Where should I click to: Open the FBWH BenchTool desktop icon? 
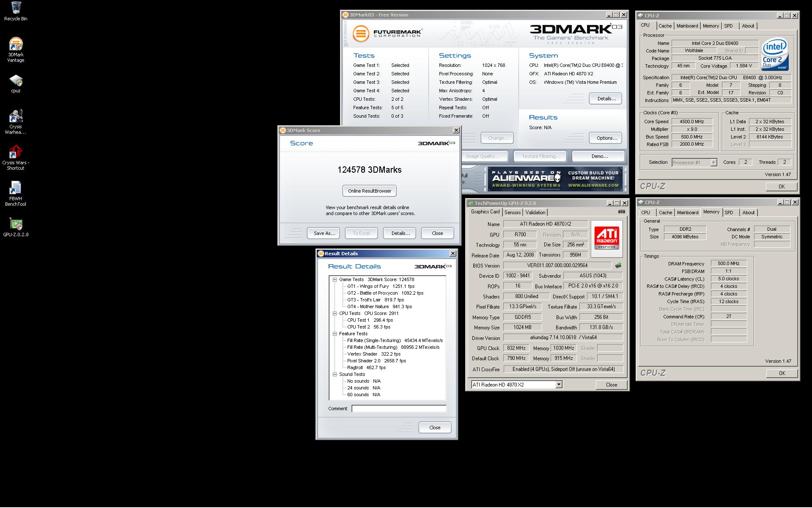click(x=16, y=194)
